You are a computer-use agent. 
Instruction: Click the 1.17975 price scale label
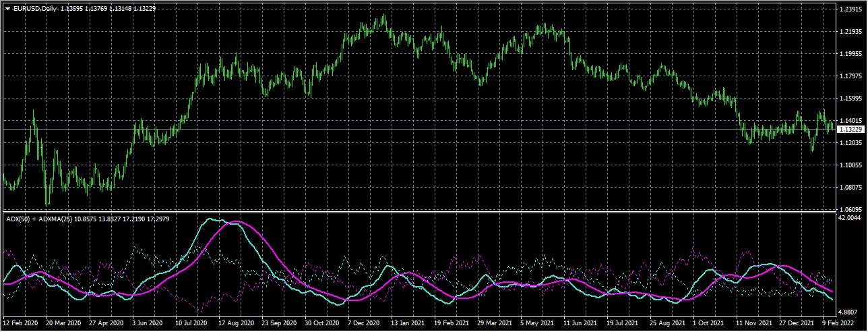pyautogui.click(x=849, y=76)
